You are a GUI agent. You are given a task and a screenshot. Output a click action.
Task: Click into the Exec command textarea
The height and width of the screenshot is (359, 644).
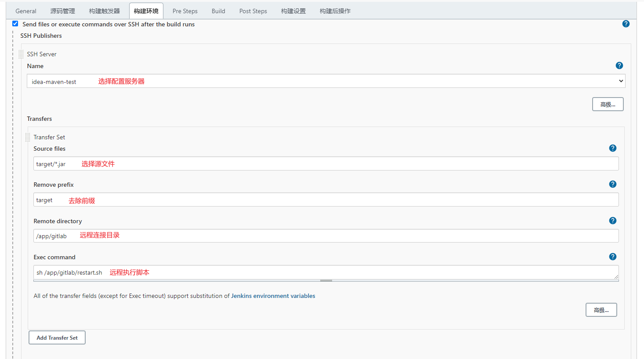tap(326, 272)
